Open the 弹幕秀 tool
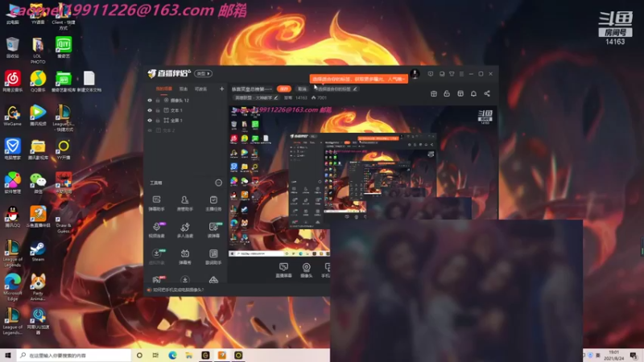Screen dimensions: 644x362 [x=185, y=257]
